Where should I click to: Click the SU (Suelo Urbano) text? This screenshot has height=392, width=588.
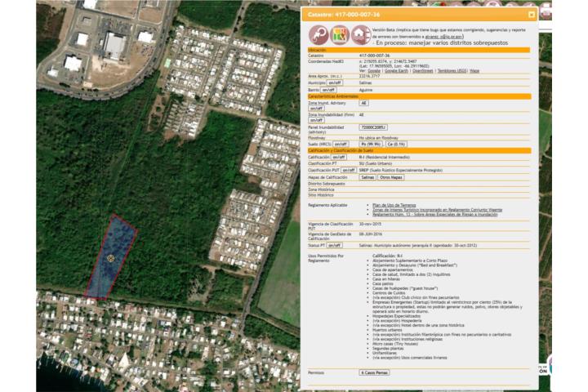376,163
